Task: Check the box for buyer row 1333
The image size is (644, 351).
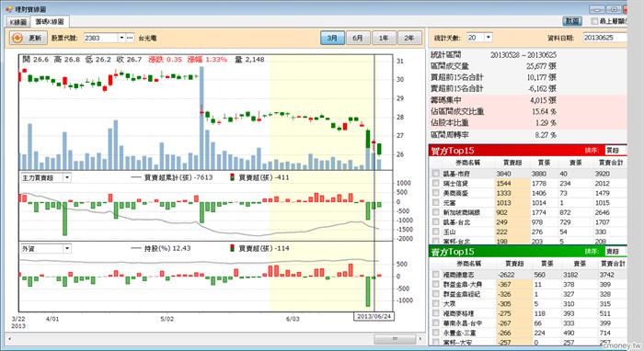Action: (436, 193)
